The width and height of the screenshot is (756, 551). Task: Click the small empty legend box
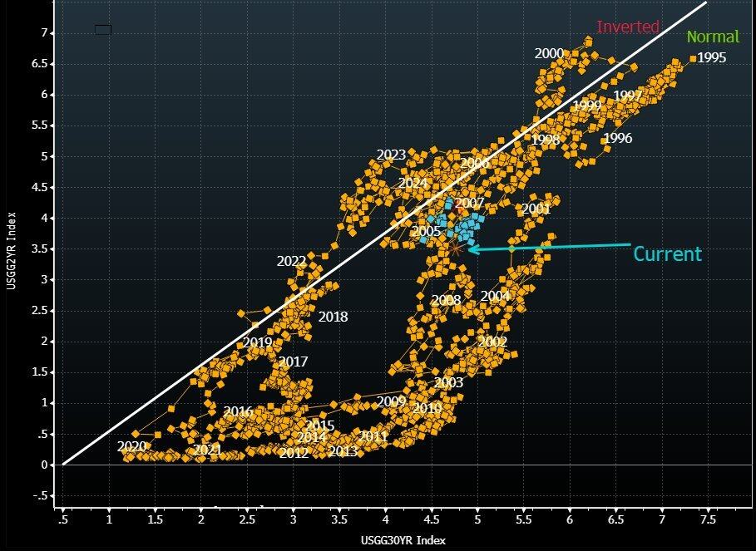[103, 30]
